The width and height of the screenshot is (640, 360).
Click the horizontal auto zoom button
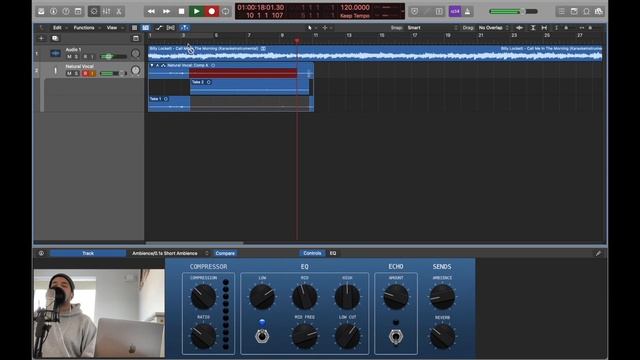point(544,28)
